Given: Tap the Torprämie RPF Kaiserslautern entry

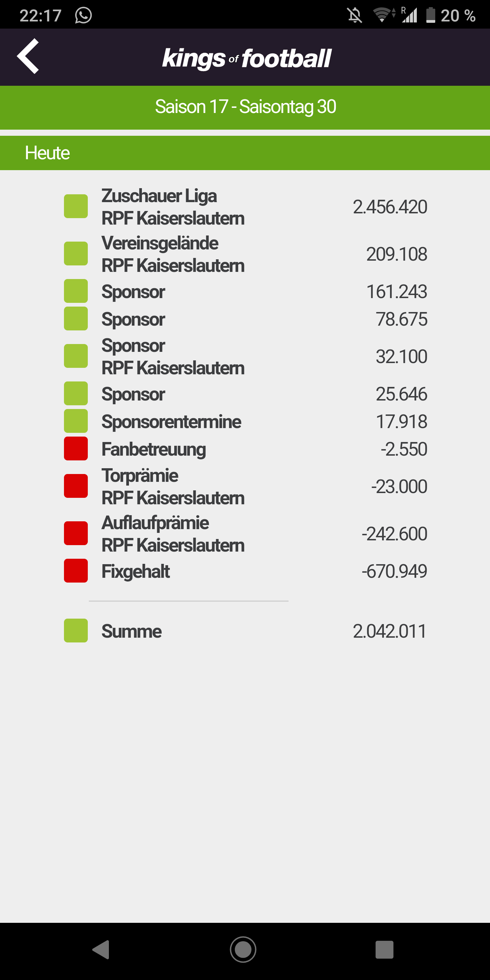Looking at the screenshot, I should [x=245, y=486].
